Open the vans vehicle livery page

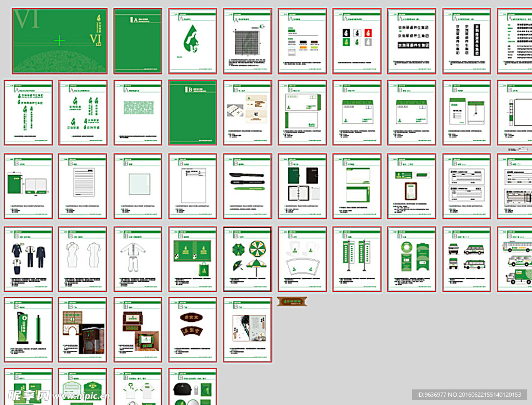[467, 259]
